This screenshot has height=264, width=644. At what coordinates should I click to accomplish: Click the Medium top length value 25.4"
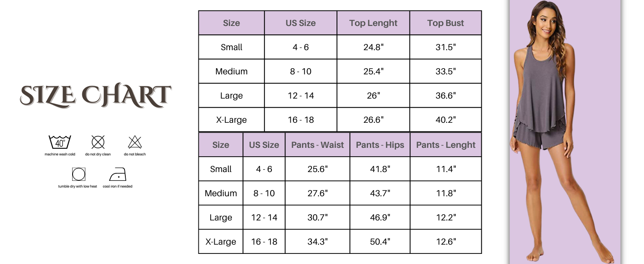click(x=373, y=71)
